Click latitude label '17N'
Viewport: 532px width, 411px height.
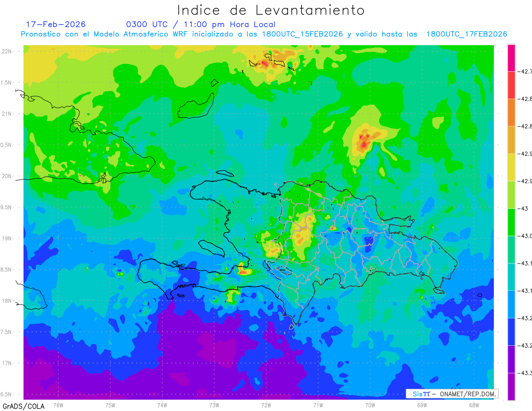[x=7, y=363]
